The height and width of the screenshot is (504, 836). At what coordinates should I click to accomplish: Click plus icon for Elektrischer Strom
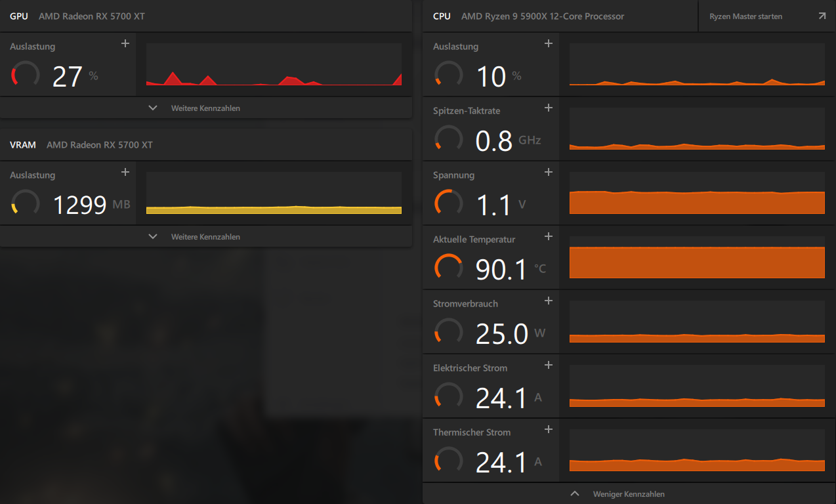(549, 365)
